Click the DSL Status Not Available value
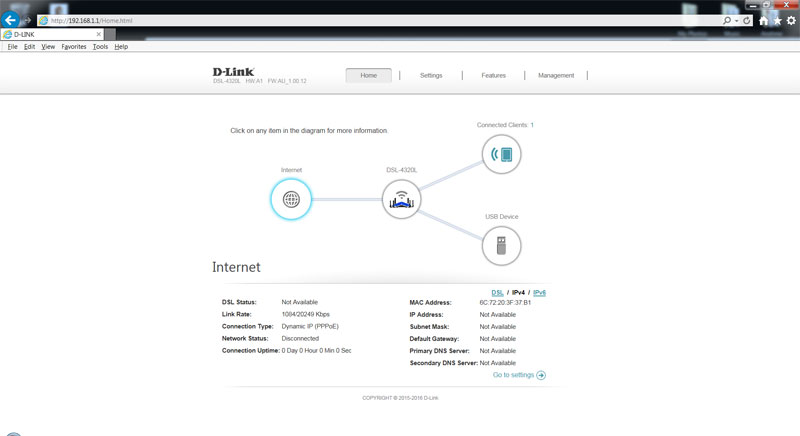Image resolution: width=800 pixels, height=436 pixels. (x=299, y=302)
